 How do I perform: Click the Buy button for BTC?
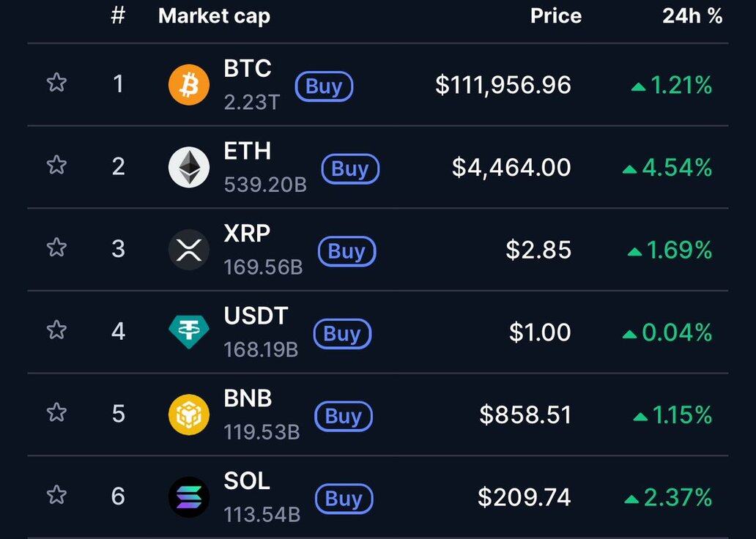coord(324,86)
